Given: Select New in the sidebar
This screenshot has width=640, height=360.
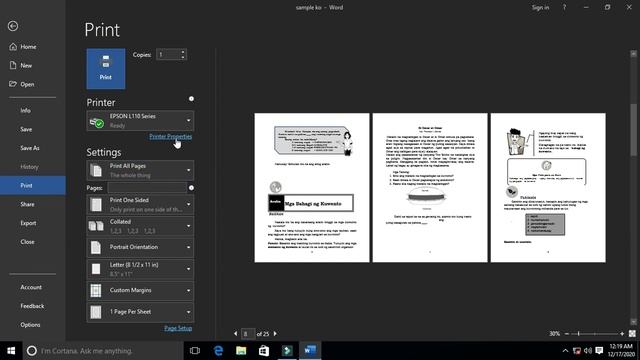Looking at the screenshot, I should tap(33, 65).
